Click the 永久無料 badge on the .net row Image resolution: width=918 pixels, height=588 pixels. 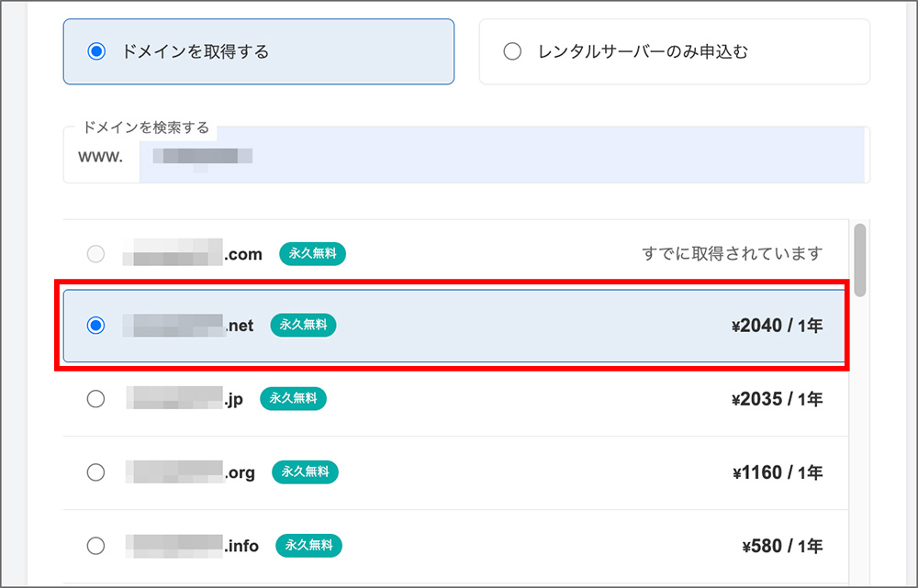coord(303,326)
